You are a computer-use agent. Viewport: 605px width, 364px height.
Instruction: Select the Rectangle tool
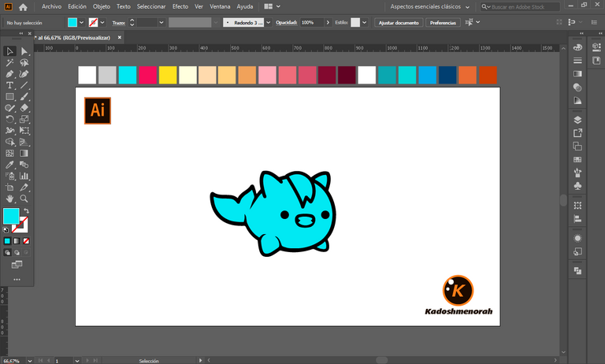(9, 96)
